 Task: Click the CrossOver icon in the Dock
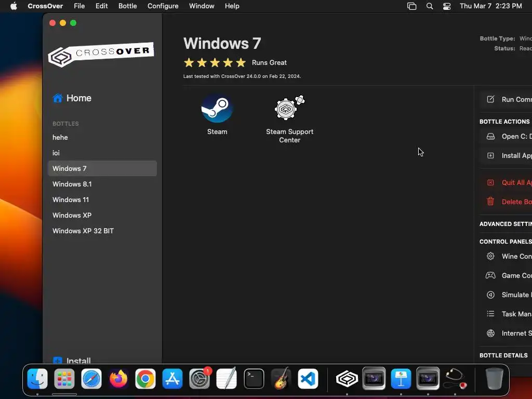[x=347, y=379]
